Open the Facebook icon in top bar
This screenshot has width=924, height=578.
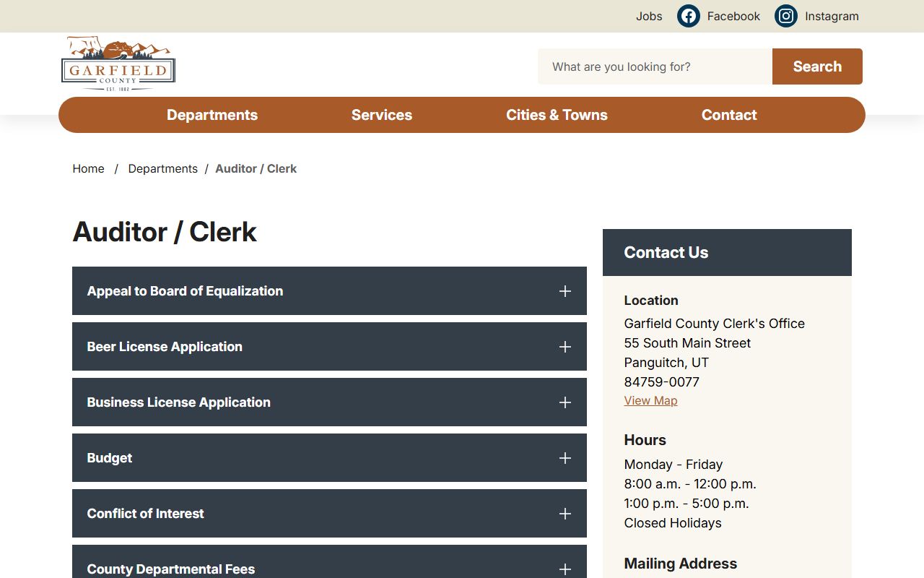[x=689, y=16]
